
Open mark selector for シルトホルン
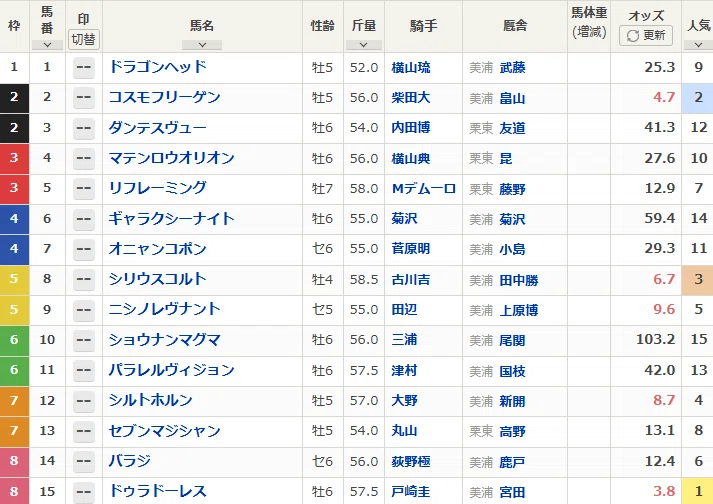click(84, 401)
